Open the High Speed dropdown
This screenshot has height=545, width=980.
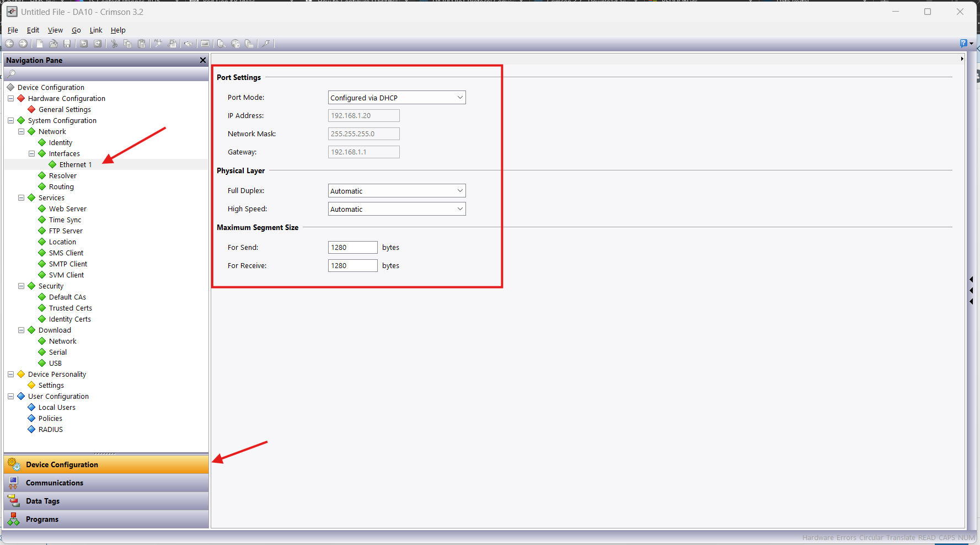click(397, 209)
